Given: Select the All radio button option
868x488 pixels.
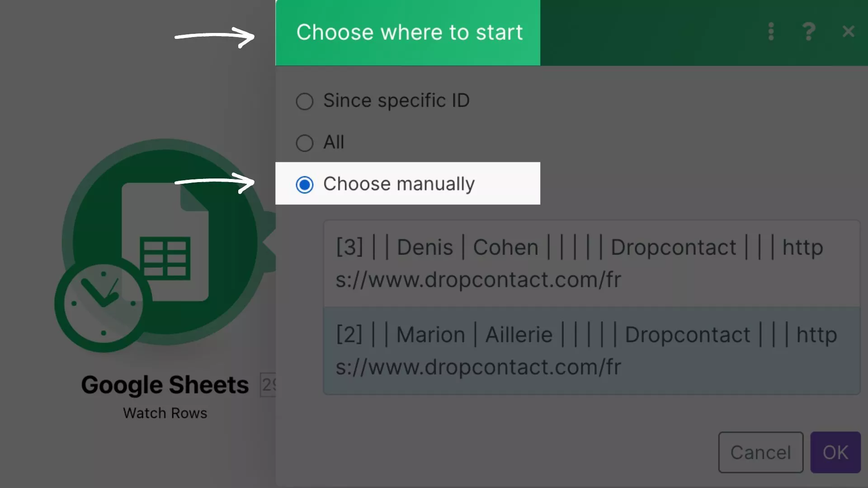Looking at the screenshot, I should [305, 142].
